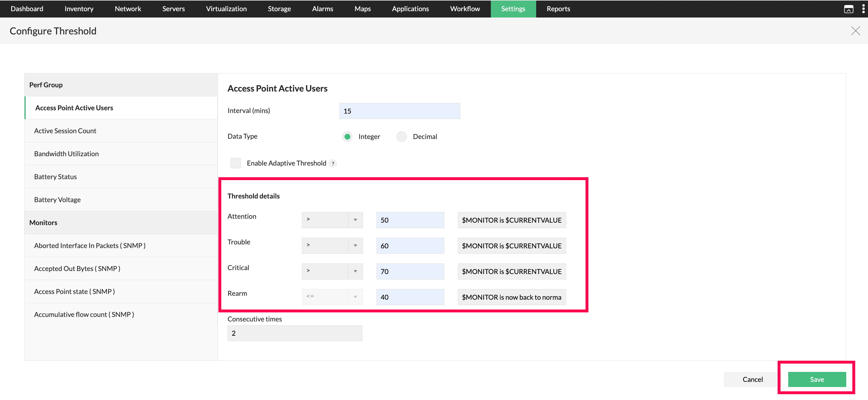
Task: Click the Attention message text field
Action: click(511, 220)
